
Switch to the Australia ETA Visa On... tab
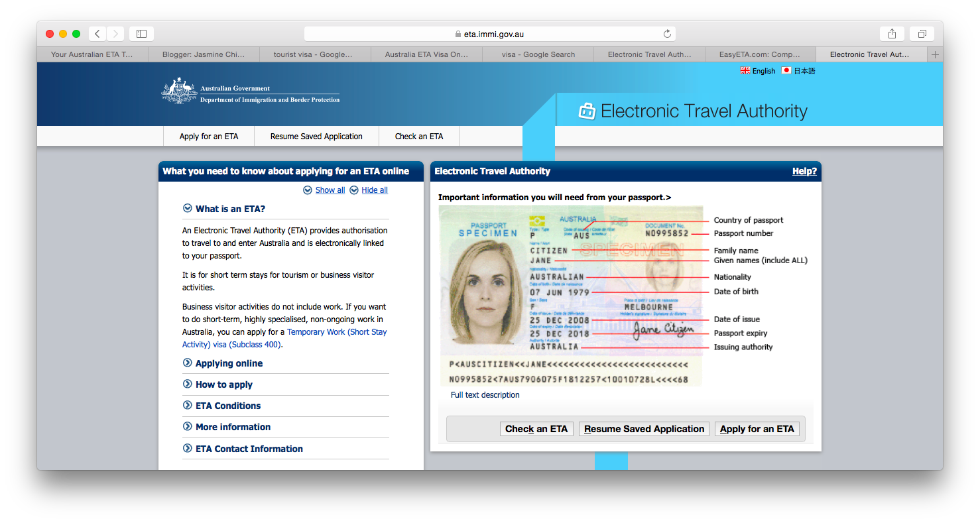(x=426, y=55)
